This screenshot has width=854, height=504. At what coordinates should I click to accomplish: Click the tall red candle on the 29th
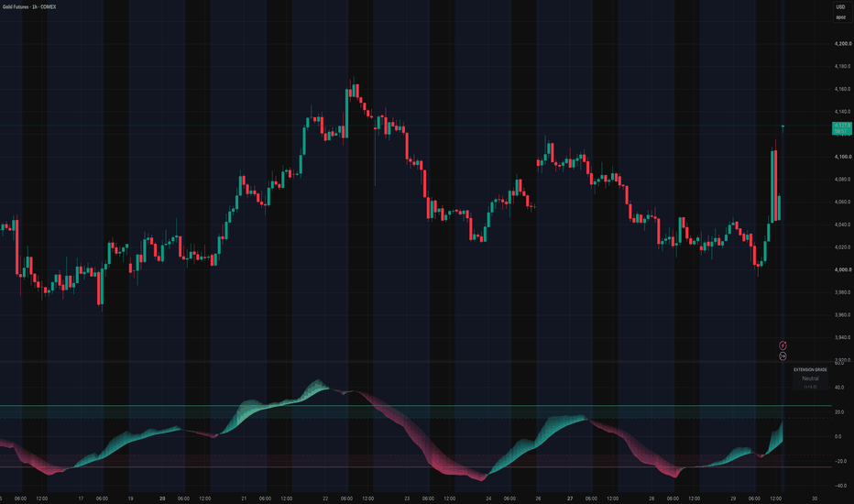(x=774, y=185)
